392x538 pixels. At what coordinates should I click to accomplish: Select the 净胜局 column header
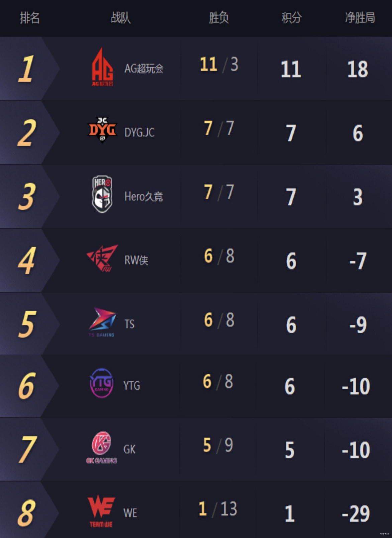(x=360, y=18)
